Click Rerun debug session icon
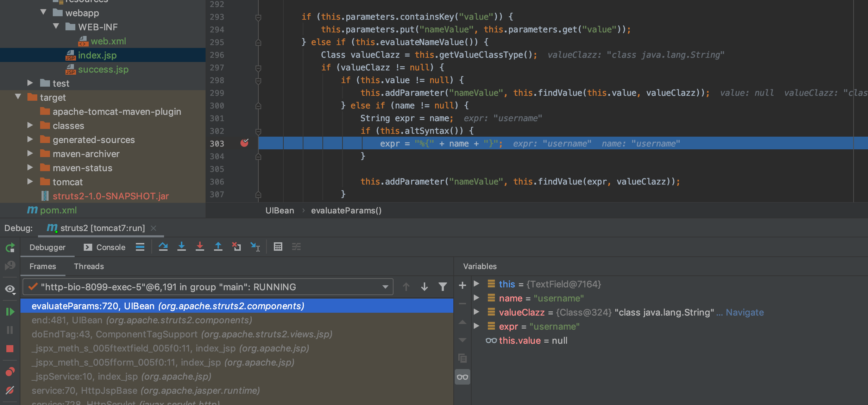 10,248
